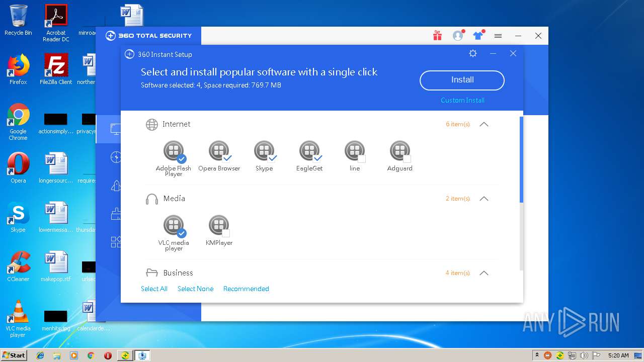Show hidden system tray icons arrow

pos(537,355)
